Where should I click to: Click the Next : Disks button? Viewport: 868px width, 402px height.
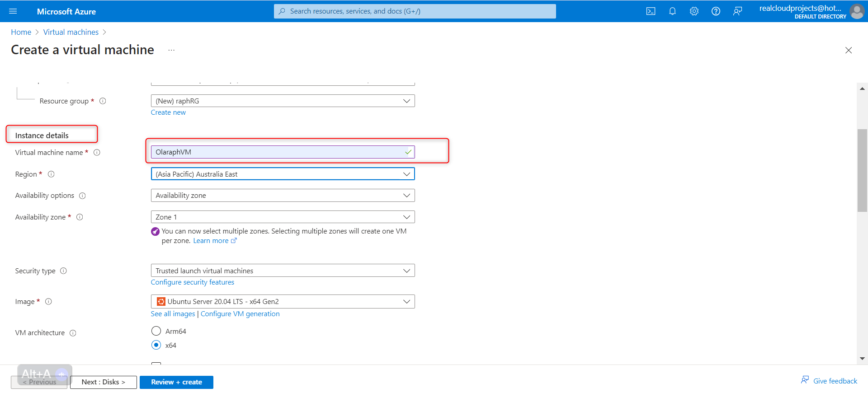pos(104,382)
